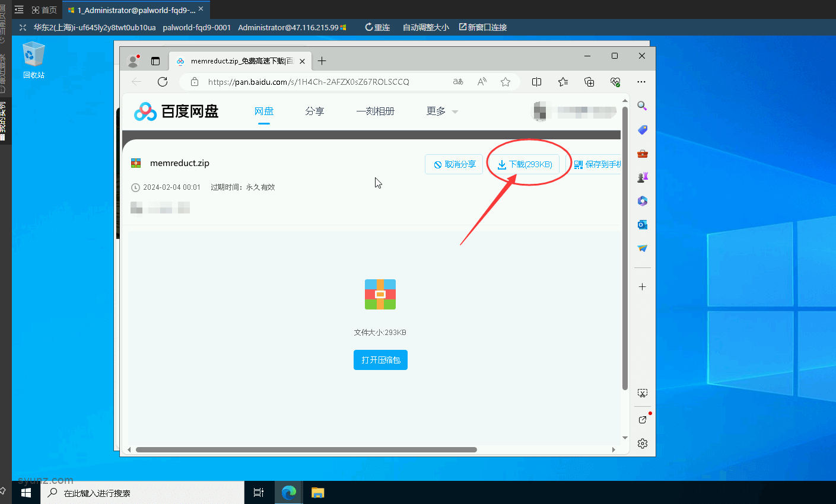836x504 pixels.
Task: Click the fullscreen toggle icon in session bar
Action: tap(23, 27)
